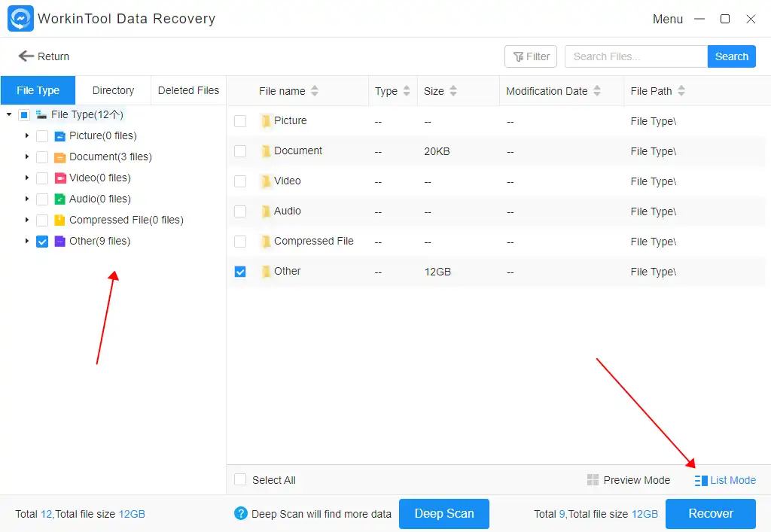Click the WorkinTool app logo icon
This screenshot has height=532, width=771.
pos(20,19)
